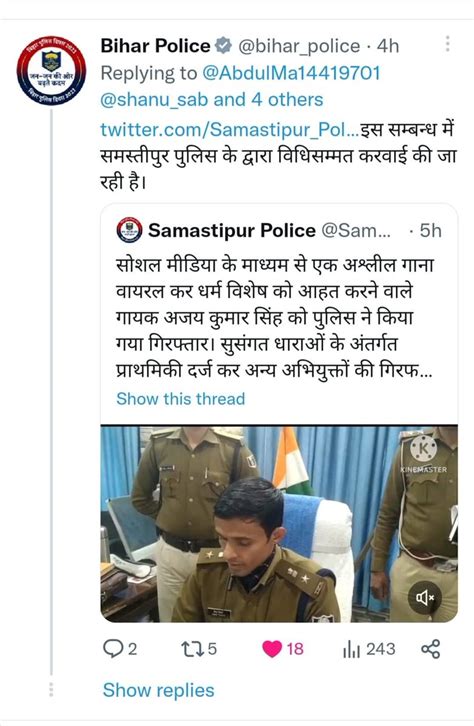
Task: Click the 4h timestamp of the tweet
Action: click(x=388, y=46)
